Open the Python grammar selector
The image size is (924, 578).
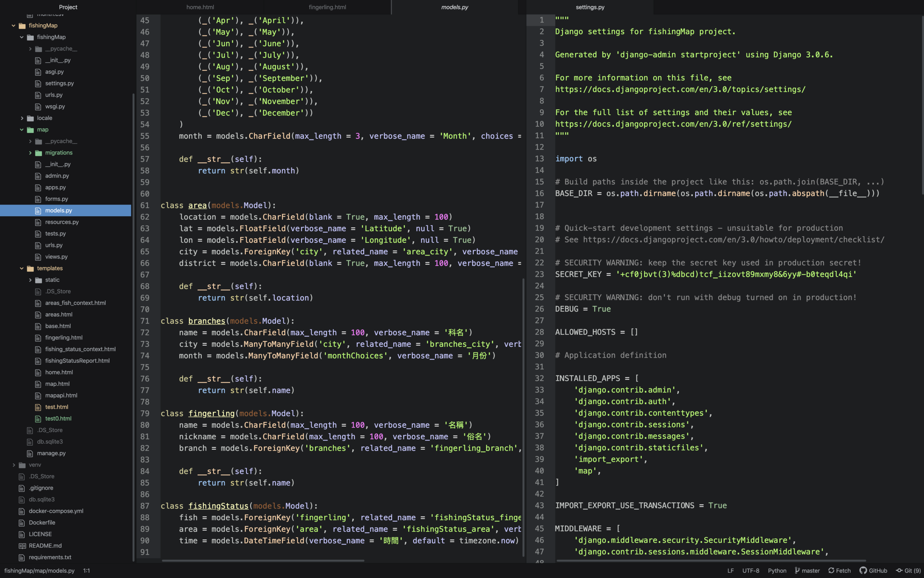pos(777,570)
